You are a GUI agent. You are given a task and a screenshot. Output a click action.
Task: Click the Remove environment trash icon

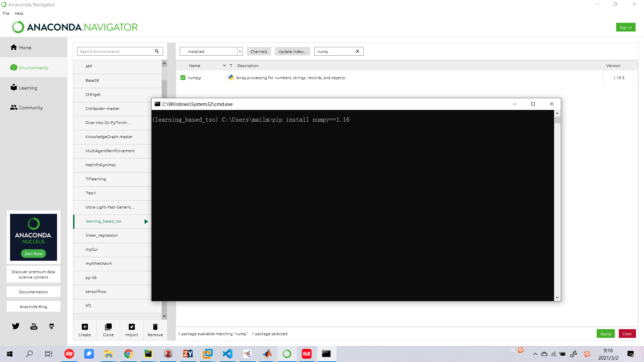[155, 327]
